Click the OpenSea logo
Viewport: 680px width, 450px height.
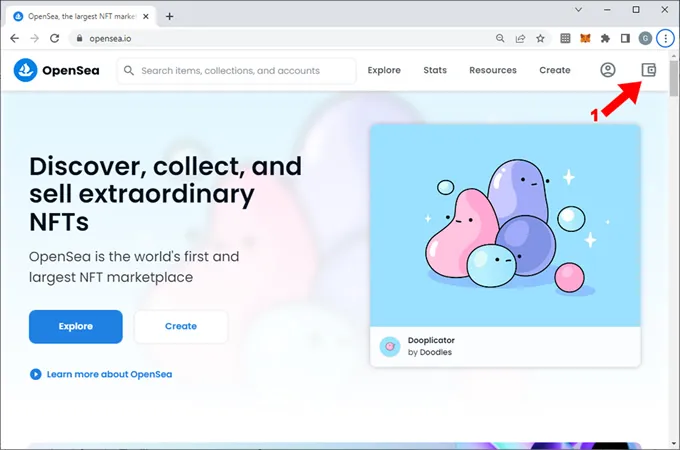[55, 70]
